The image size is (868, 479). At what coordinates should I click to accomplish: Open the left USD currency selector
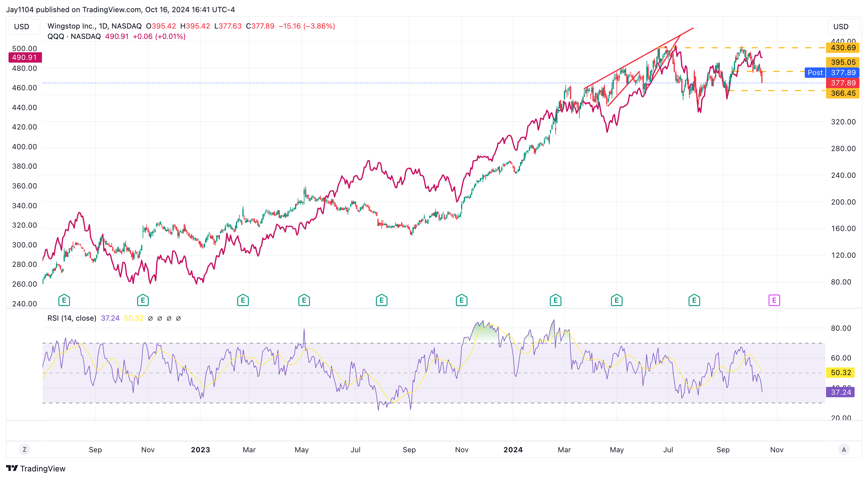click(24, 27)
